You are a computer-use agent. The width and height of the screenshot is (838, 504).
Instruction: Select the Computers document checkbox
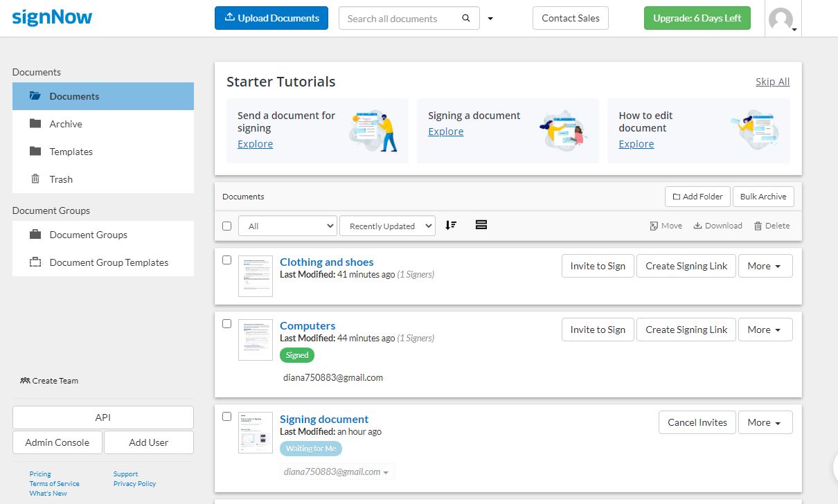[x=226, y=323]
